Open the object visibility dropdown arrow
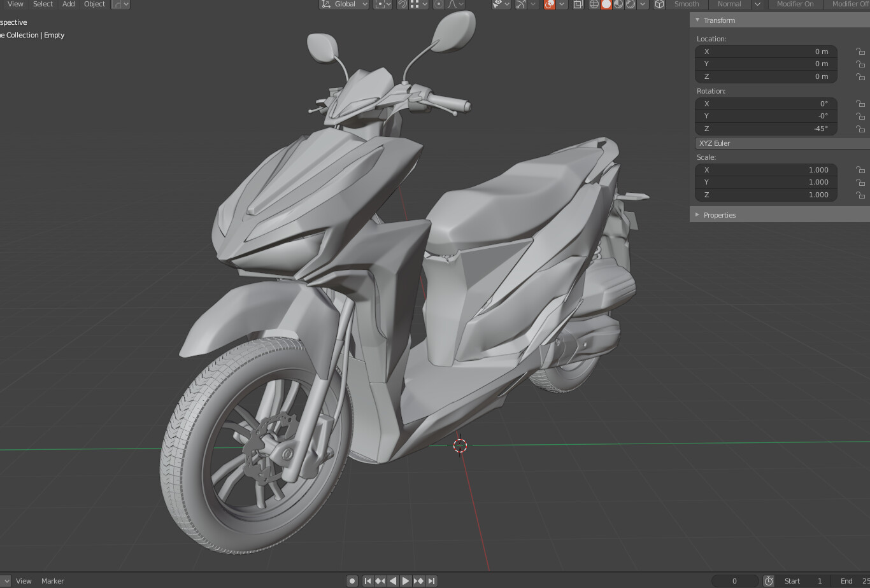The image size is (870, 588). pos(507,4)
